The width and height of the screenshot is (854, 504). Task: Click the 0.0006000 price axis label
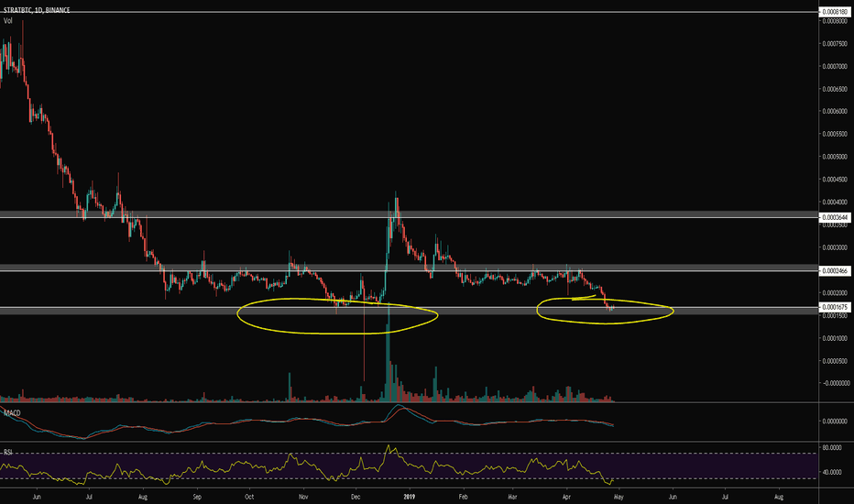pos(835,111)
